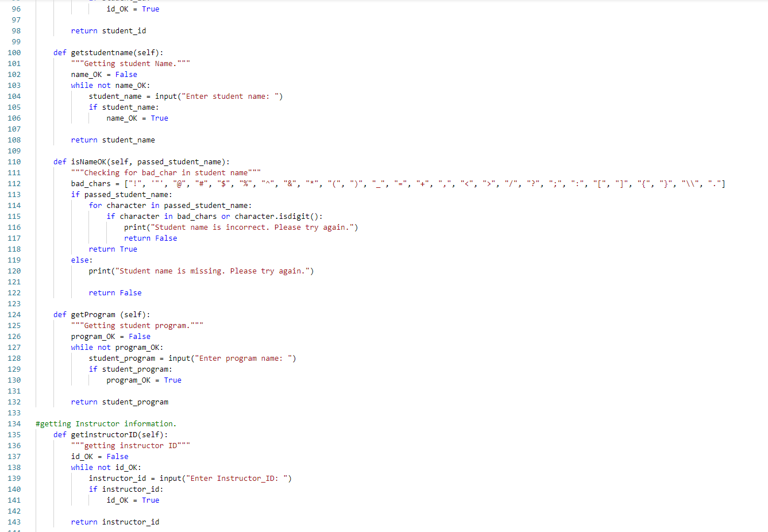The image size is (768, 532).
Task: Click the 'if student_name:' condition
Action: click(124, 107)
